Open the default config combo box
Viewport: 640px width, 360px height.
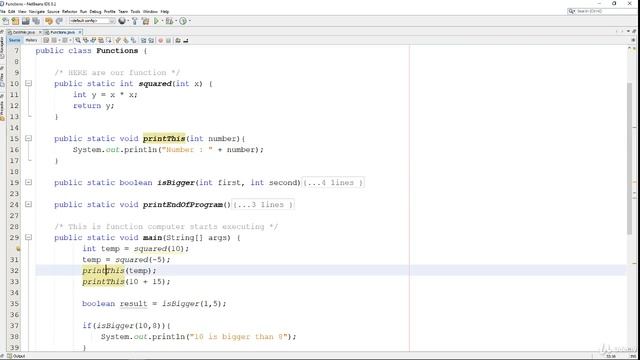[92, 21]
